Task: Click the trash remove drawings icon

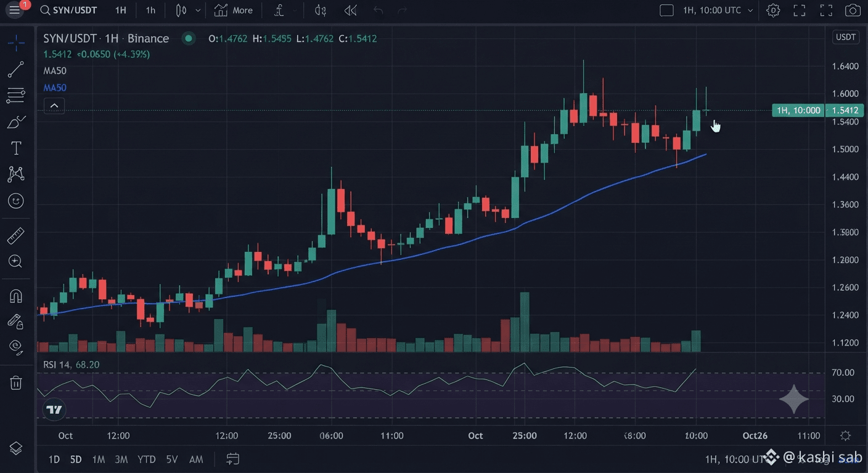Action: click(x=16, y=383)
